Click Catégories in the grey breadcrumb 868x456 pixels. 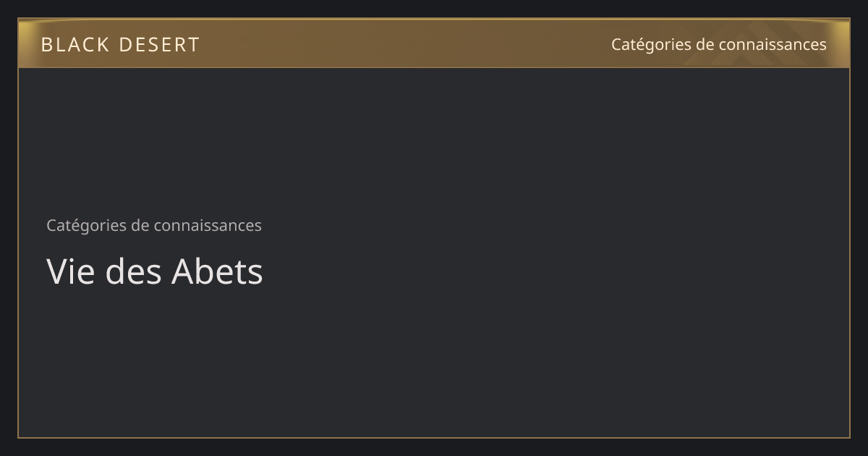tap(86, 225)
